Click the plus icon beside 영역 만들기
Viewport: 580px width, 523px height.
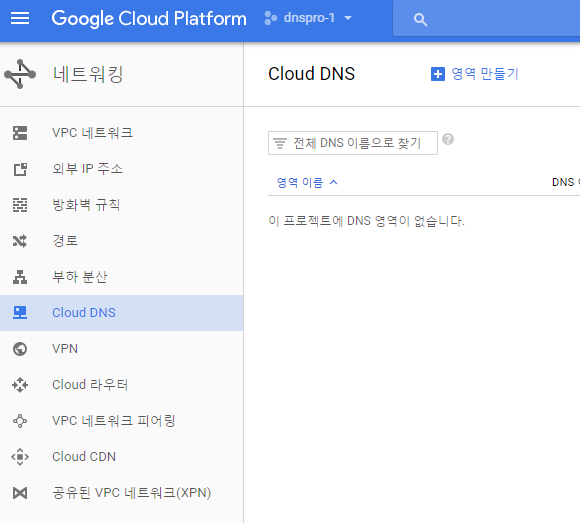tap(438, 74)
